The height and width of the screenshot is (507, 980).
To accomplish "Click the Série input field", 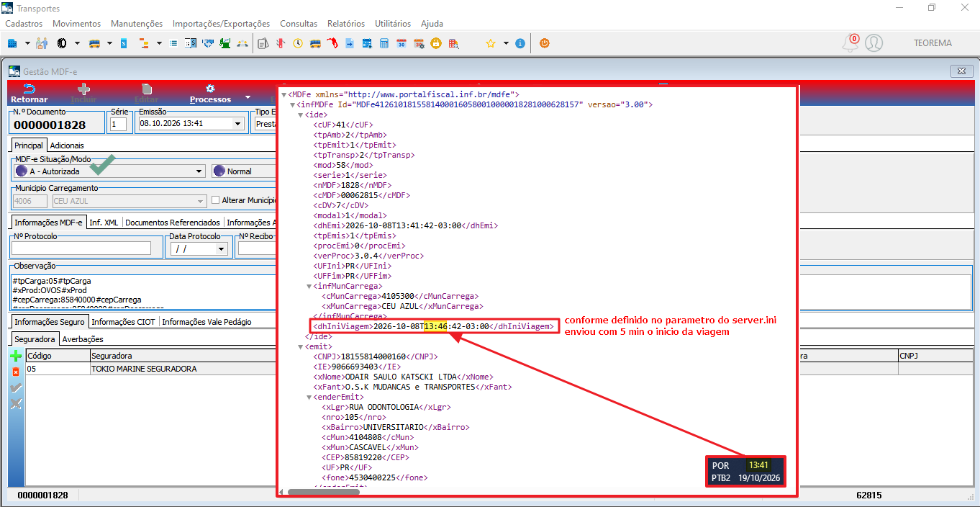I will coord(119,124).
